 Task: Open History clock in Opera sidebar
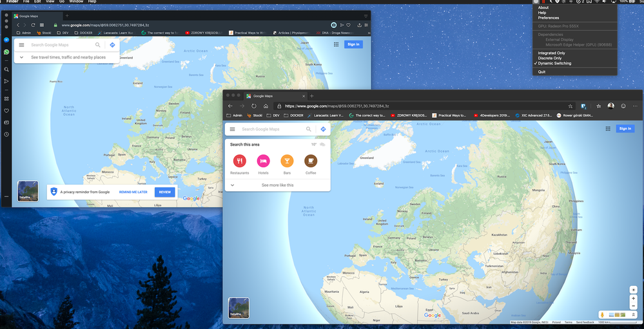pos(6,134)
